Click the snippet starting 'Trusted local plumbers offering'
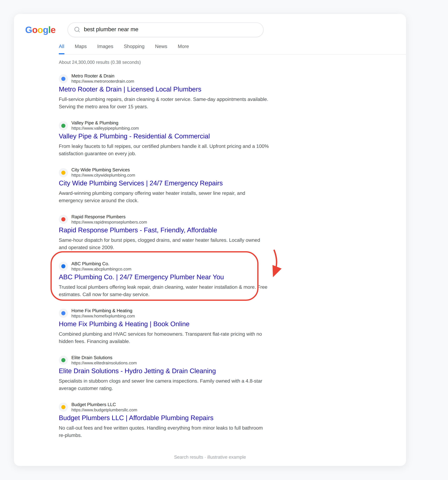 click(x=163, y=291)
